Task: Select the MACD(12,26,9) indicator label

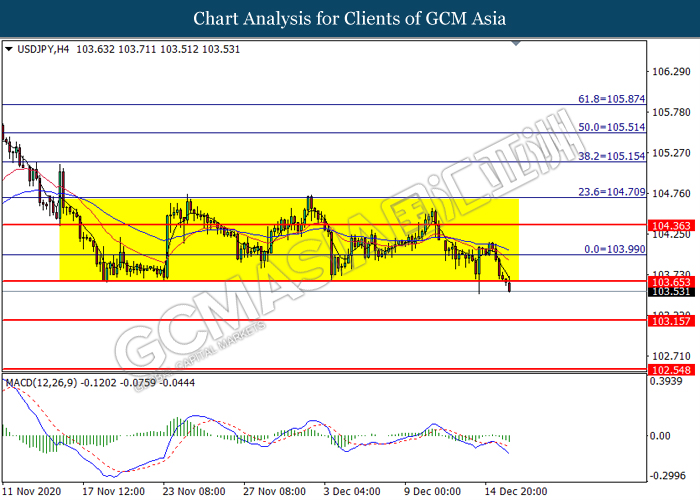Action: [41, 383]
